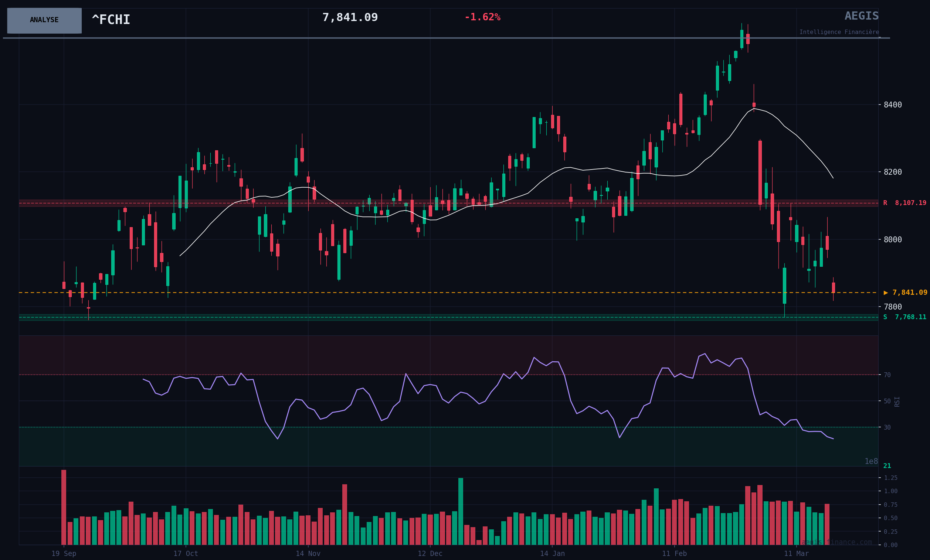
Task: Click the 11 Mar date label
Action: (796, 554)
